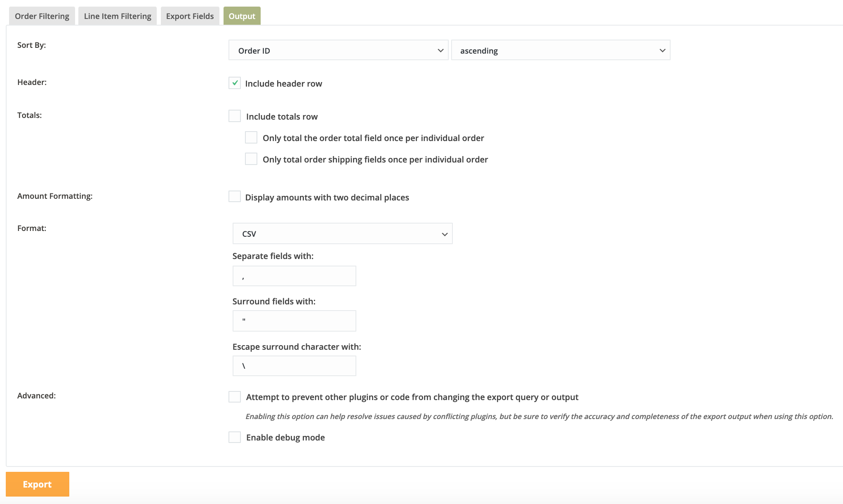Click the Separate fields with input
The image size is (843, 504).
pos(294,276)
